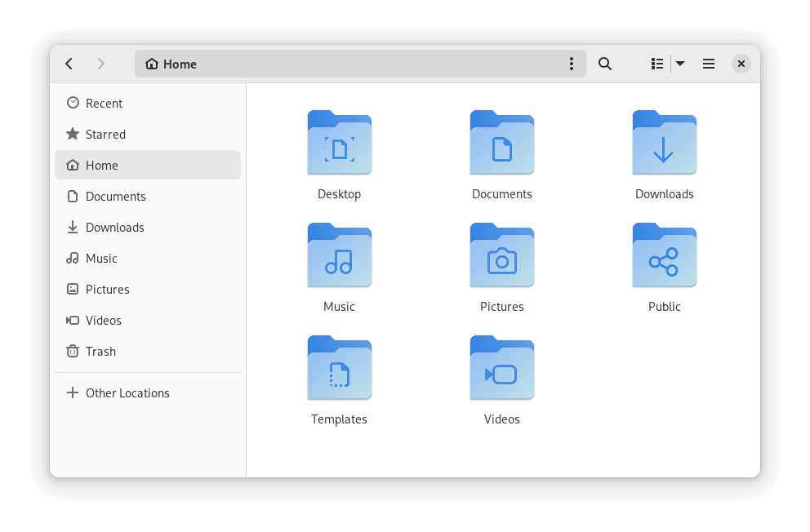
Task: Open the Music folder icon
Action: [339, 256]
